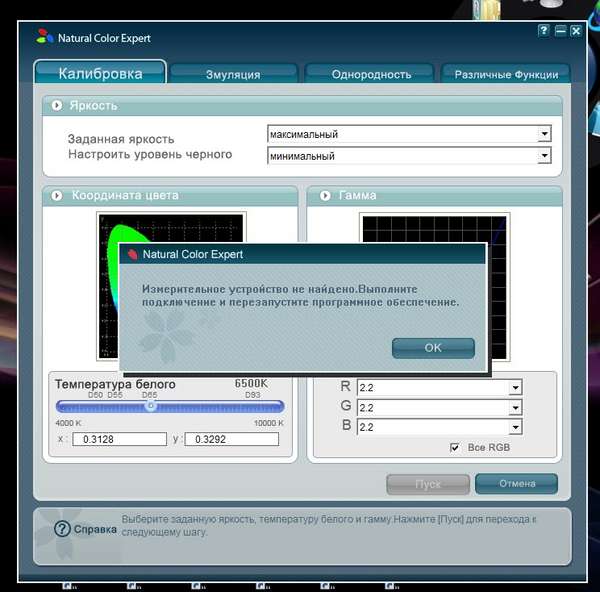Confirm the error dialog with OK

[433, 348]
